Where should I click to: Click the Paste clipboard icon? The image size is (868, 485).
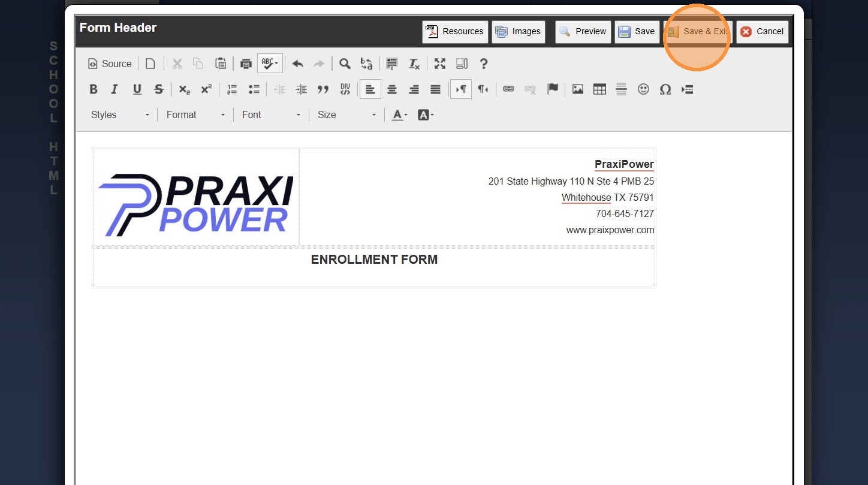pyautogui.click(x=221, y=64)
